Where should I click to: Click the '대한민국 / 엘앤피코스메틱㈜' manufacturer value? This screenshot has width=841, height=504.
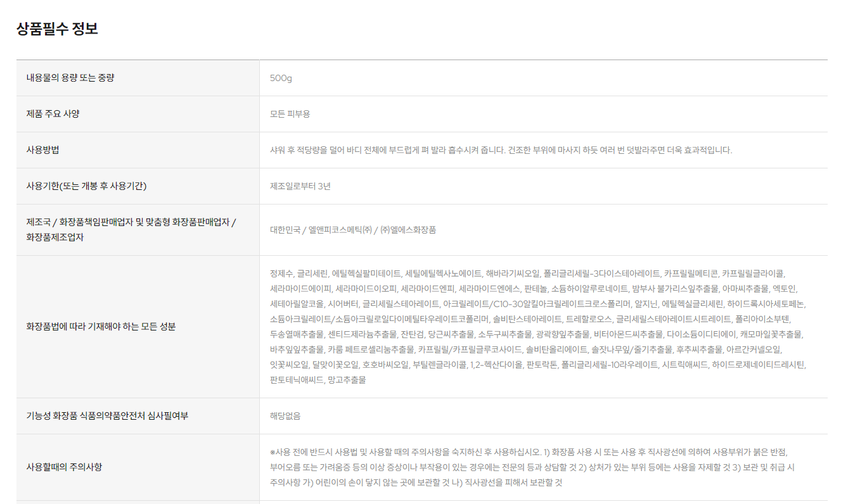tap(353, 230)
